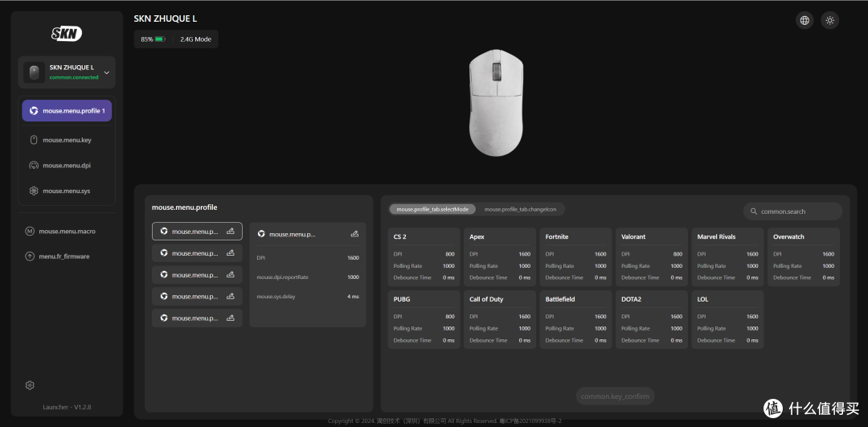Choose the Fortnite preset card
Screen dimensions: 868x427
575,257
